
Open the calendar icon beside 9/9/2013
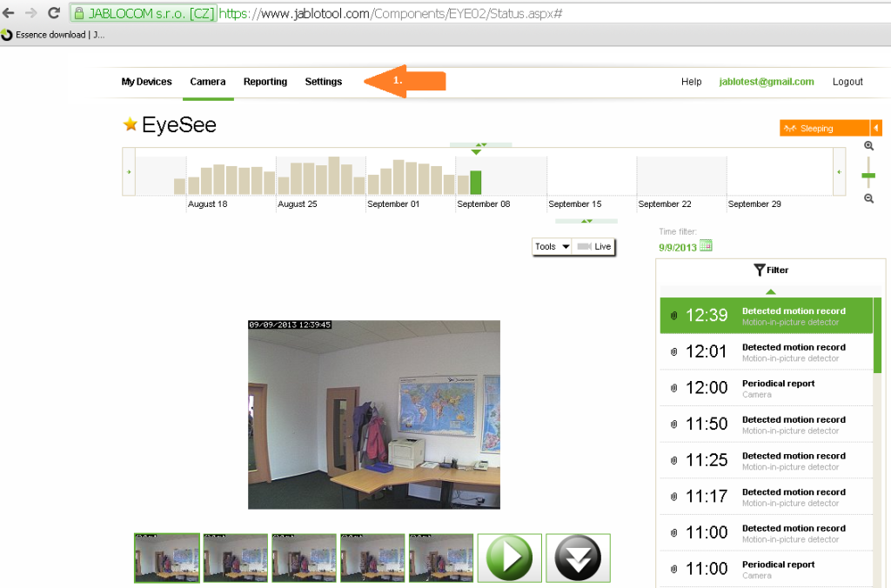(705, 245)
